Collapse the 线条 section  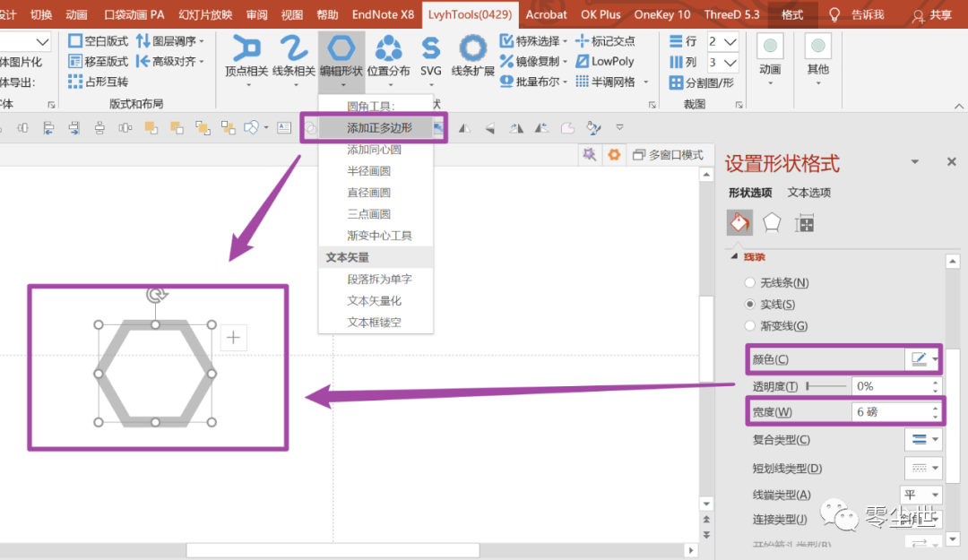(x=734, y=256)
